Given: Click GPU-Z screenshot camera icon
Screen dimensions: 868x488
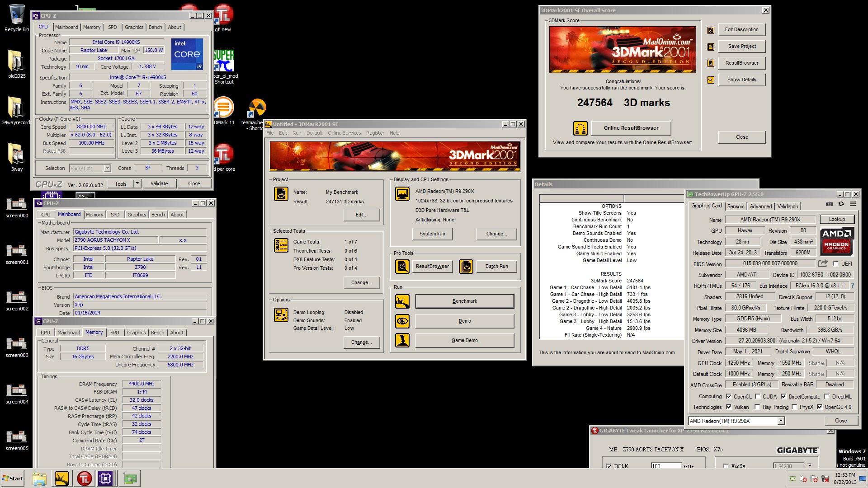Looking at the screenshot, I should (x=829, y=204).
